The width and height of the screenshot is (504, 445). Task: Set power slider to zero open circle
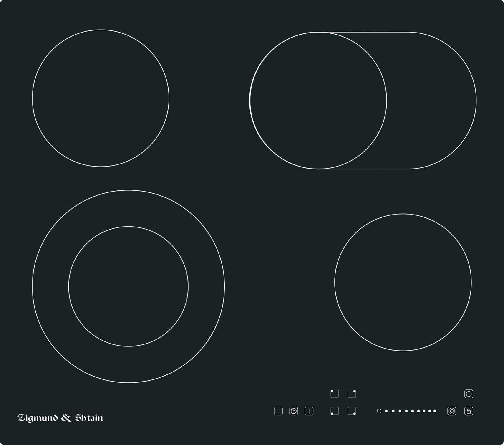[x=379, y=411]
